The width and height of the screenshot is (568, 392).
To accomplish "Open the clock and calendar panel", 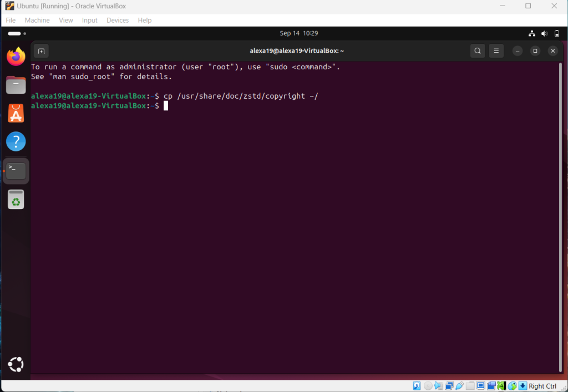I will click(298, 33).
